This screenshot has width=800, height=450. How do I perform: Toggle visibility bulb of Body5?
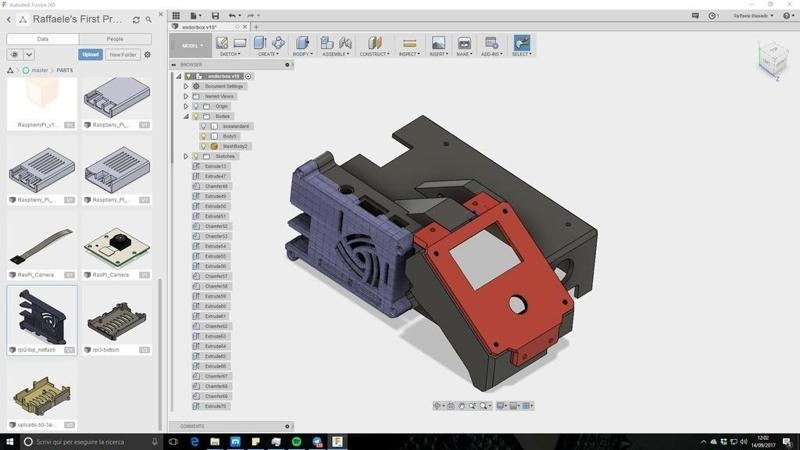[204, 136]
